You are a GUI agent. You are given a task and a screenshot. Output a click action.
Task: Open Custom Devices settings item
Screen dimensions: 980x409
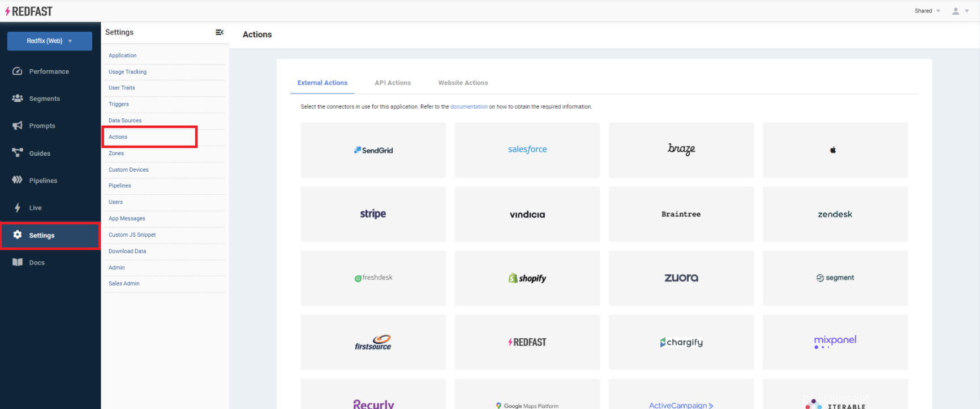point(128,170)
